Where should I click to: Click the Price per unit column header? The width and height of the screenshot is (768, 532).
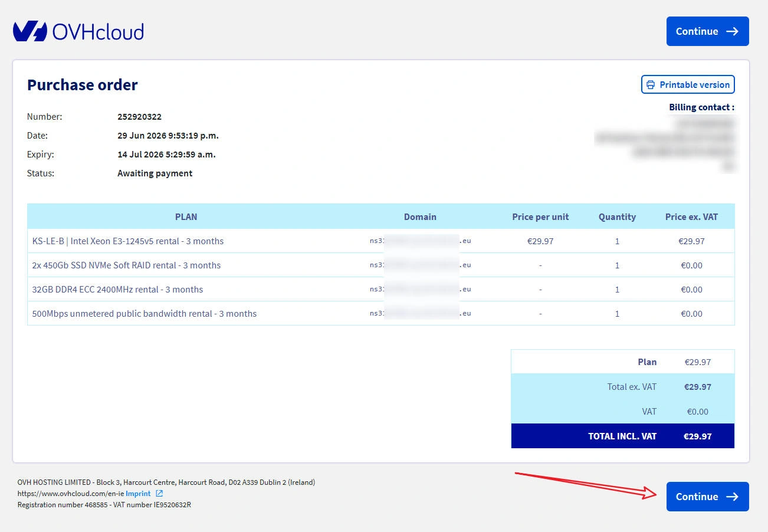point(540,216)
